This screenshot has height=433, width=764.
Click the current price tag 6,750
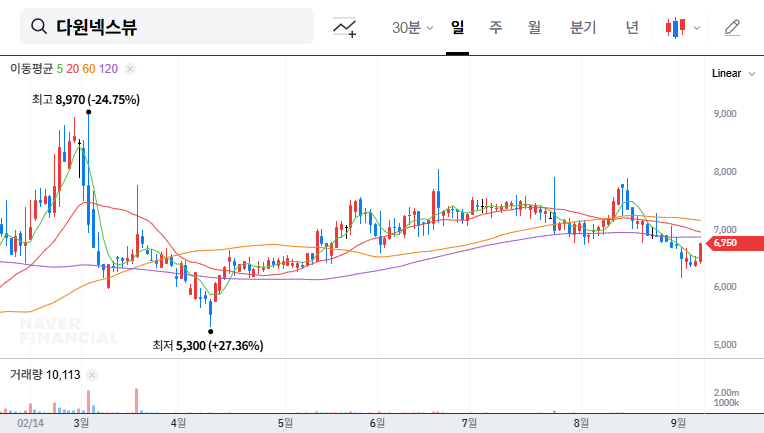(x=735, y=243)
